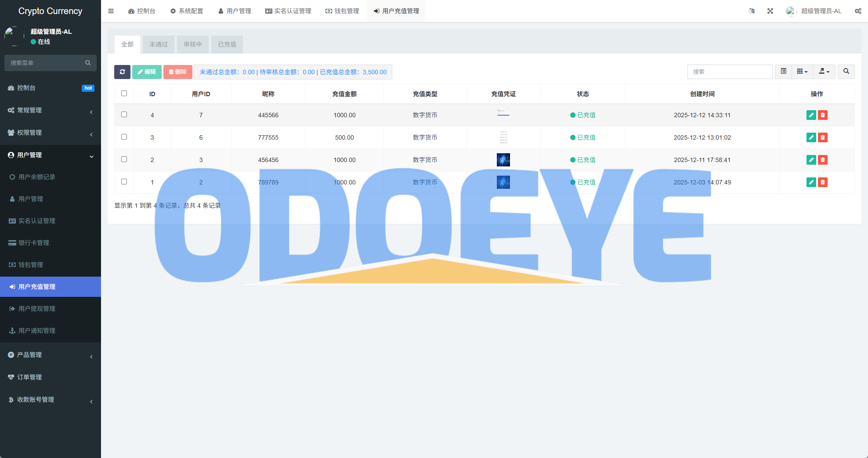
Task: Select the checkbox for nickname 445566 row
Action: [124, 115]
